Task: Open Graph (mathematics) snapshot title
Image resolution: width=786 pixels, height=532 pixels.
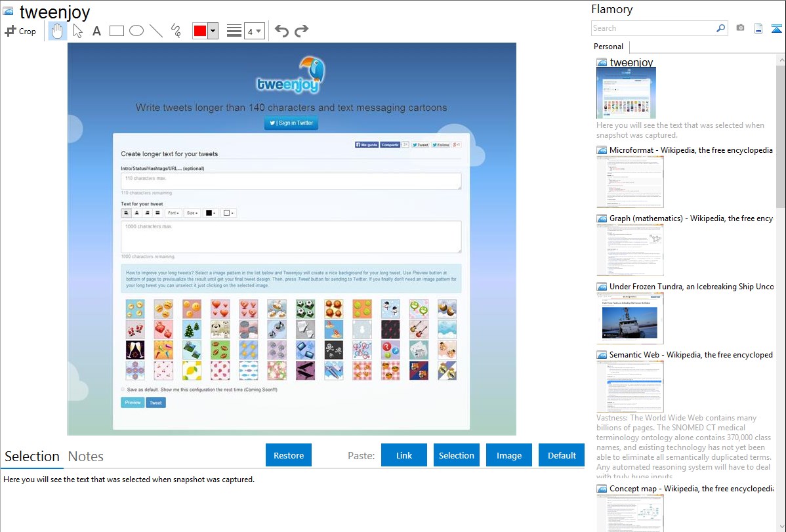Action: tap(691, 218)
